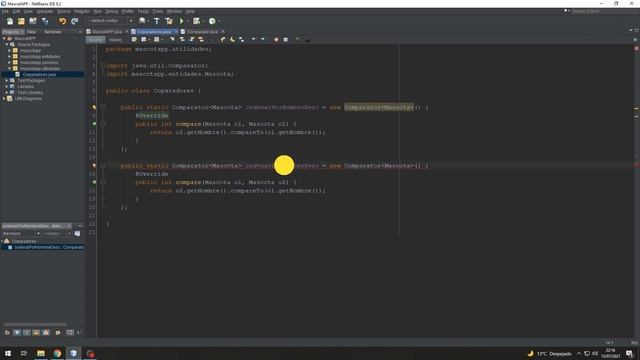640x360 pixels.
Task: Click the red Start Macro Recording icon
Action: tap(276, 40)
